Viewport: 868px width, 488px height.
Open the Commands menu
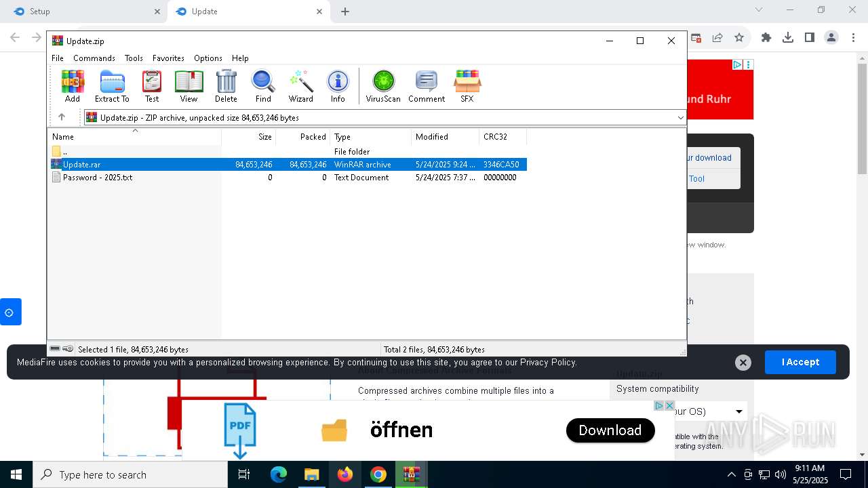94,58
